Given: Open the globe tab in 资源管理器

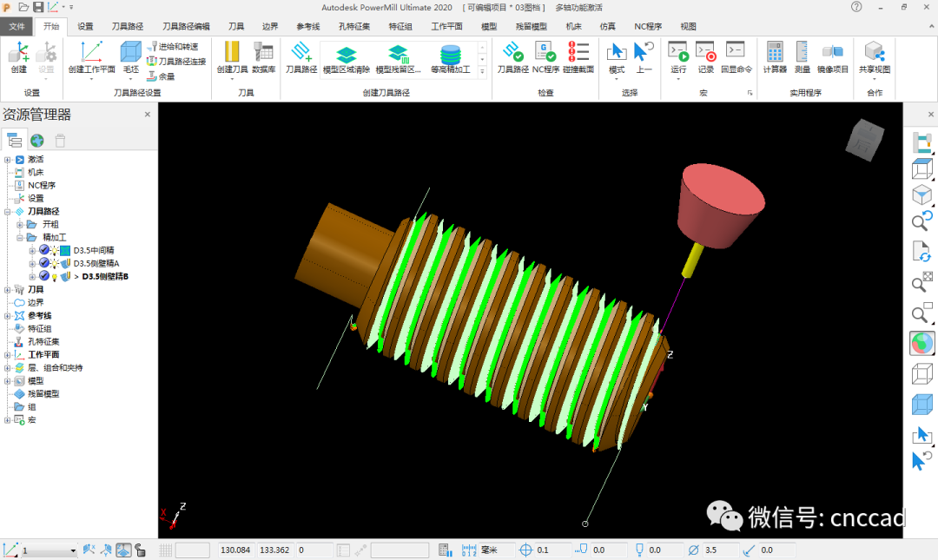Looking at the screenshot, I should tap(37, 141).
